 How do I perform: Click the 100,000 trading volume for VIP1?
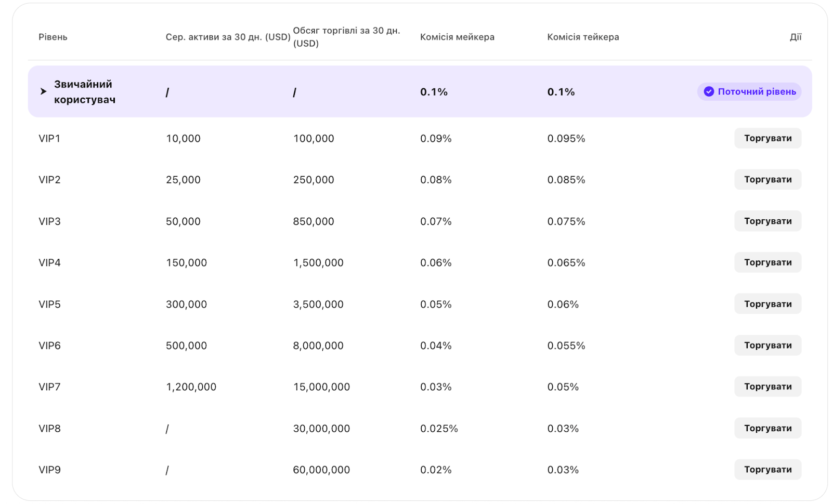[x=314, y=139]
